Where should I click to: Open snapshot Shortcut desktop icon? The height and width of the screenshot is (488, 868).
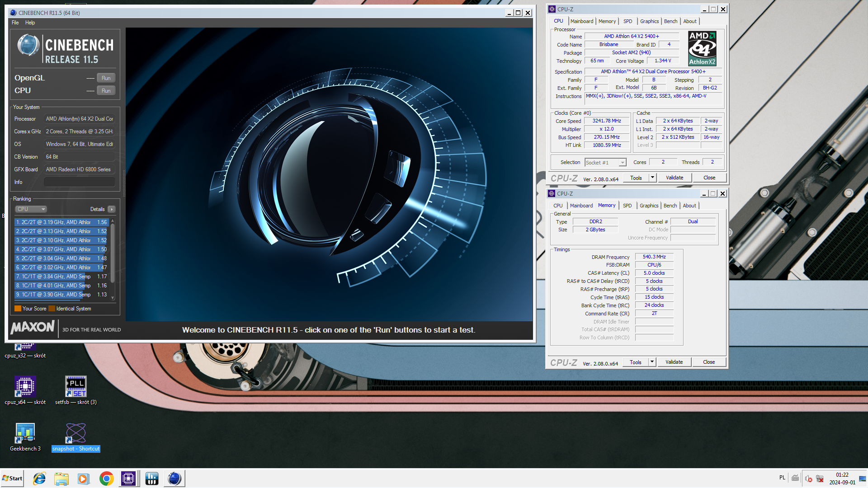click(x=76, y=437)
